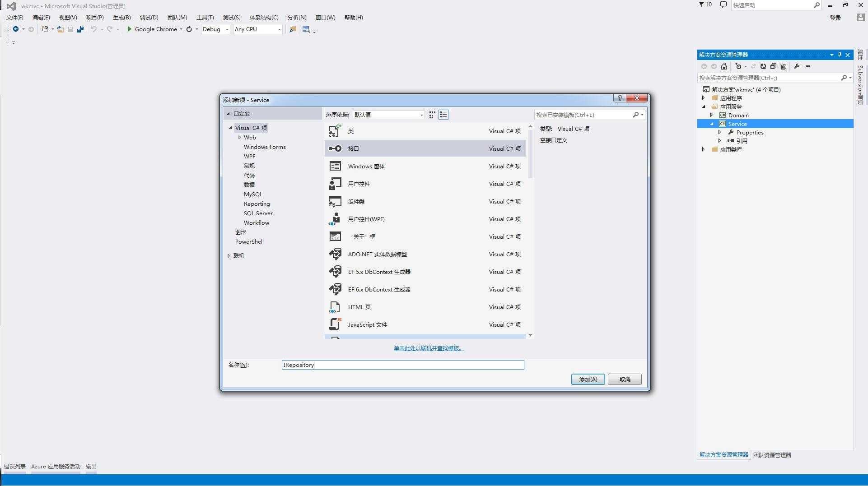Click the Open File toolbar icon
This screenshot has height=486, width=868.
click(60, 29)
